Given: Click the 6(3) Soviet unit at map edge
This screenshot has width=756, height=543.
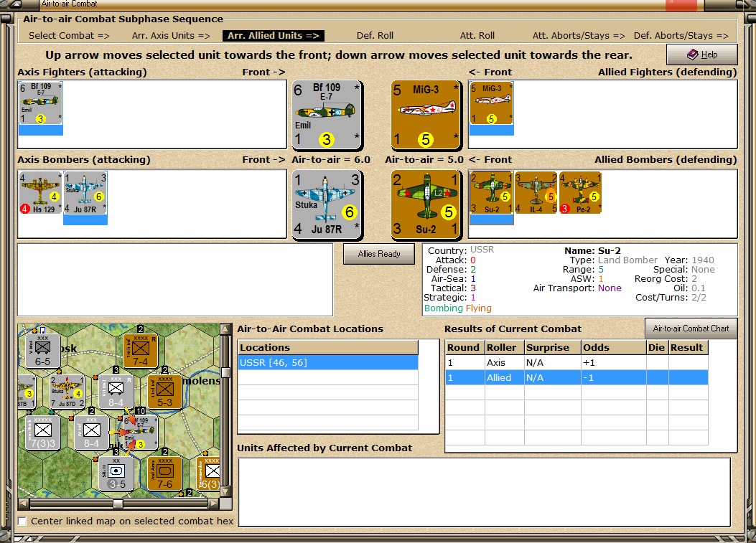Looking at the screenshot, I should pyautogui.click(x=209, y=474).
